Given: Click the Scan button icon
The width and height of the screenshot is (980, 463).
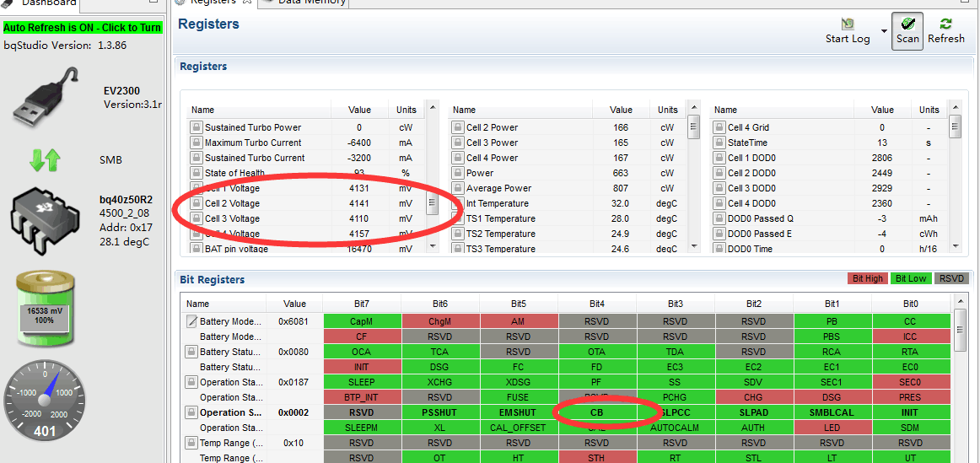Looking at the screenshot, I should 907,23.
